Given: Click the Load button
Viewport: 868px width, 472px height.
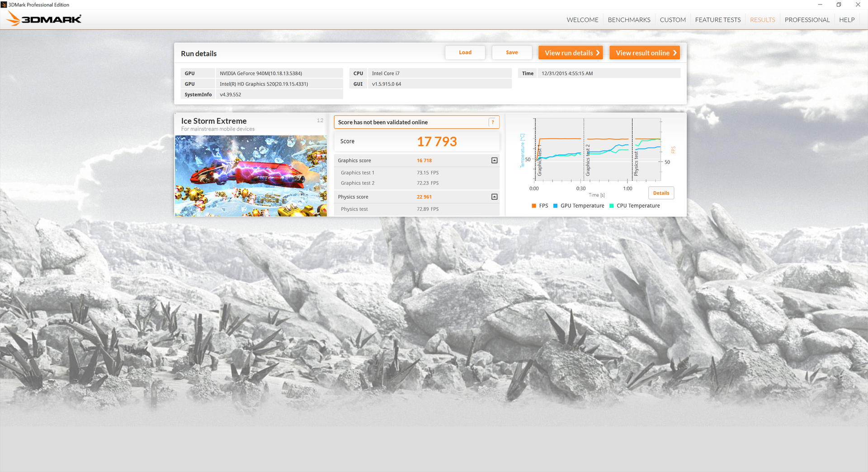Looking at the screenshot, I should 465,52.
